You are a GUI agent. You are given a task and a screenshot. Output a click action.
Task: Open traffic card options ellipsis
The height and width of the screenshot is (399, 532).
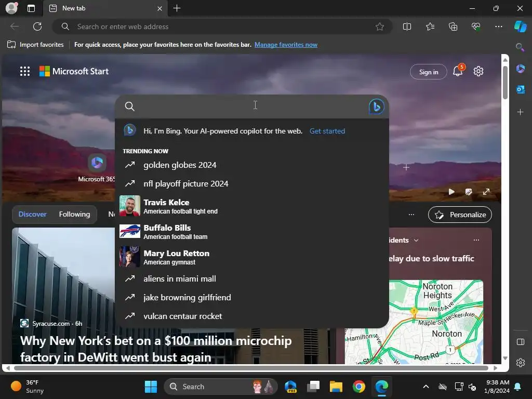click(476, 240)
